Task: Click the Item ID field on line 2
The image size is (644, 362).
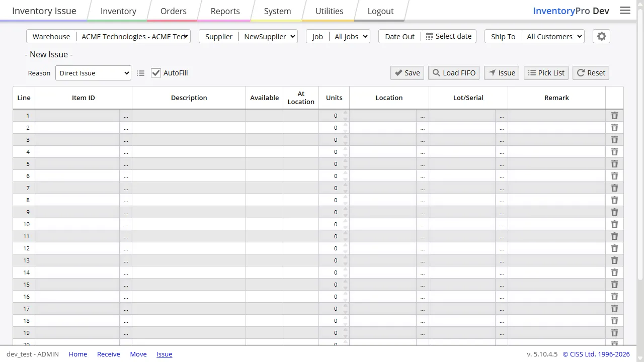Action: click(x=77, y=128)
